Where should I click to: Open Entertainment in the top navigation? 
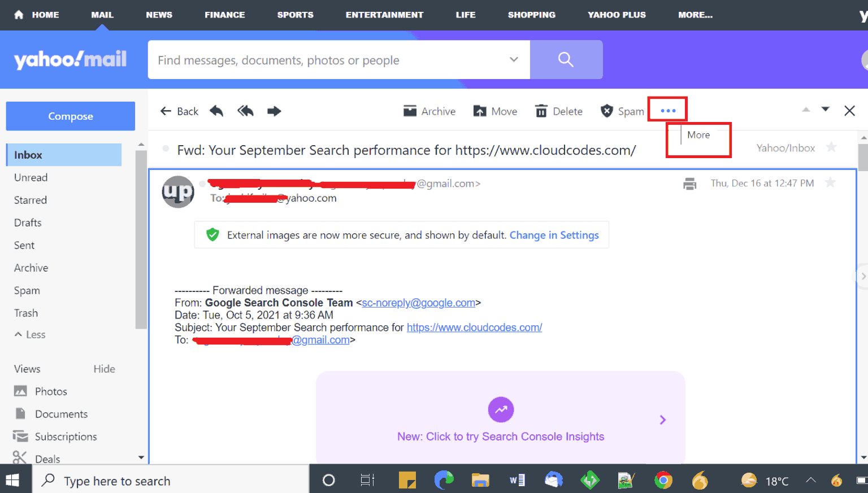pyautogui.click(x=384, y=15)
